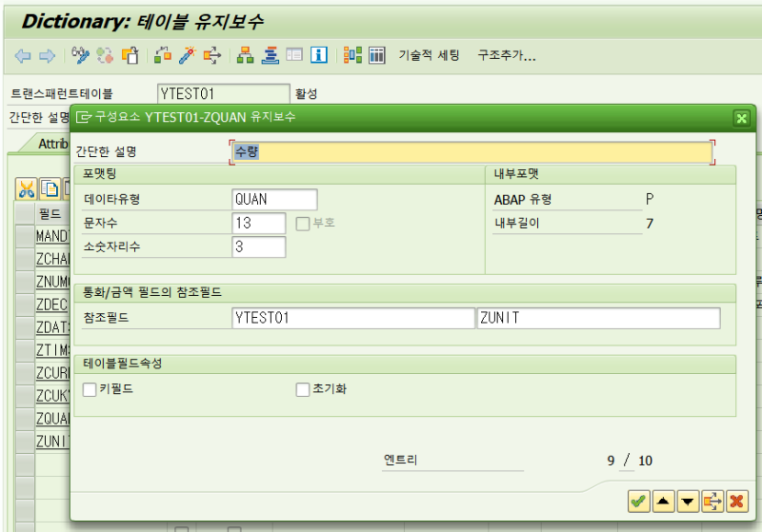
Task: Open 기술적 세팅 technical settings
Action: tap(429, 55)
